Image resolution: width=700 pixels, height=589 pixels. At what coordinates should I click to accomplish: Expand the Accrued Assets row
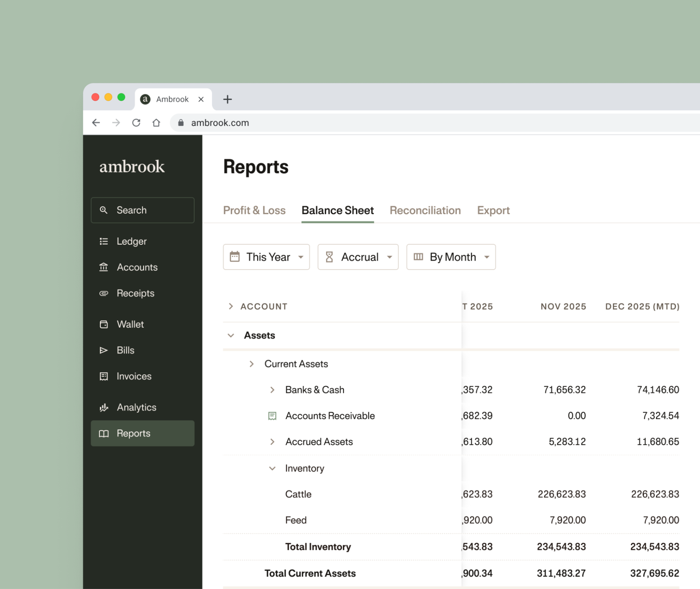click(x=272, y=442)
